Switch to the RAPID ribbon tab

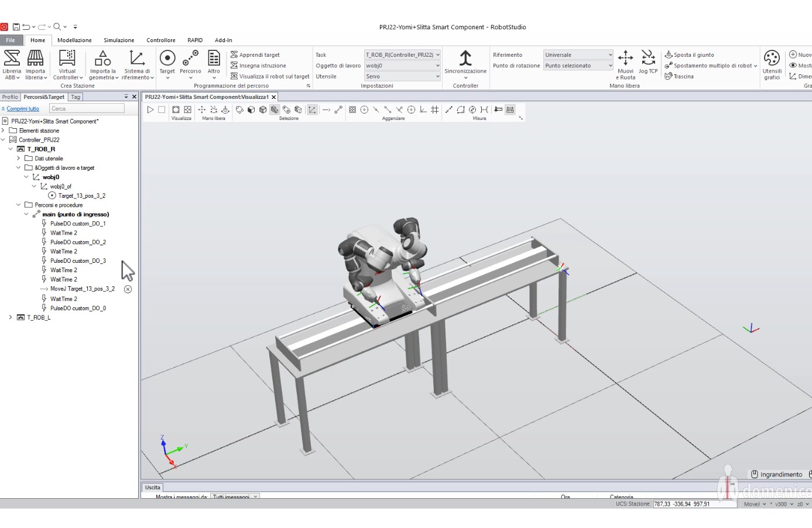tap(195, 40)
